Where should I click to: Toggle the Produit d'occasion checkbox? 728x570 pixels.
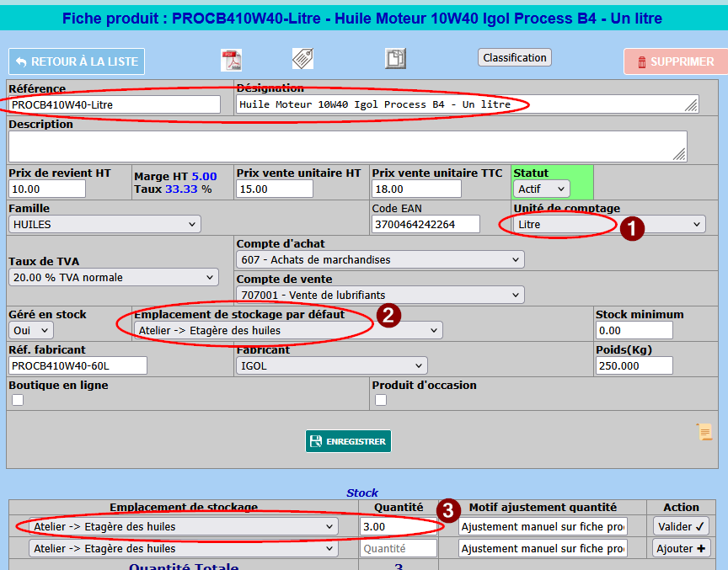[x=381, y=400]
